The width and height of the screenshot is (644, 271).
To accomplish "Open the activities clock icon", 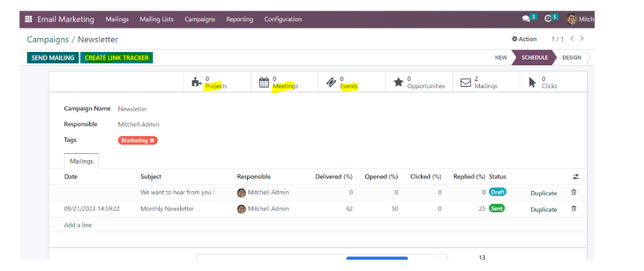I will tap(548, 19).
